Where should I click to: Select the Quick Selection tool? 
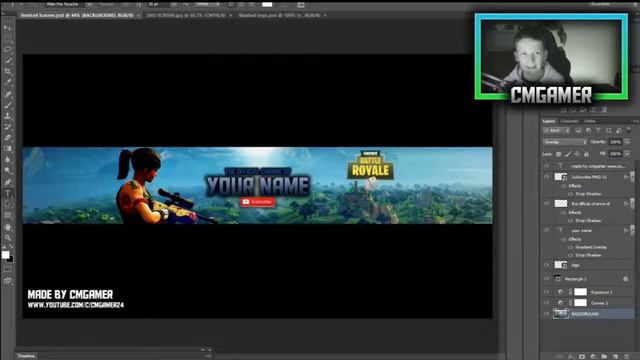tap(7, 61)
